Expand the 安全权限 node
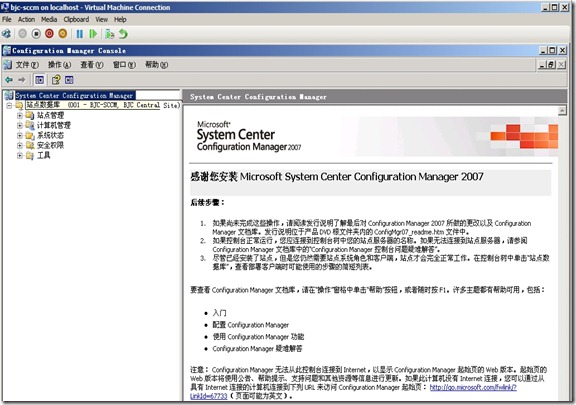This screenshot has width=576, height=405. coord(19,145)
